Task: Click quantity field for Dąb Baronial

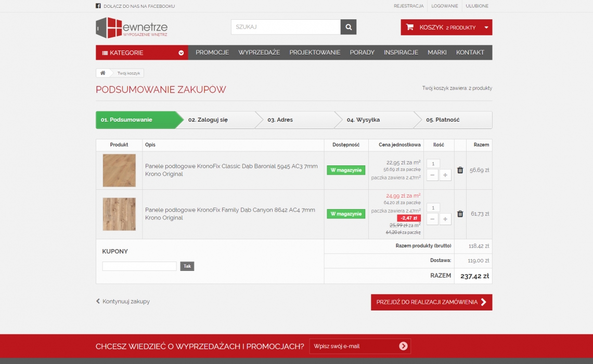Action: (x=433, y=164)
